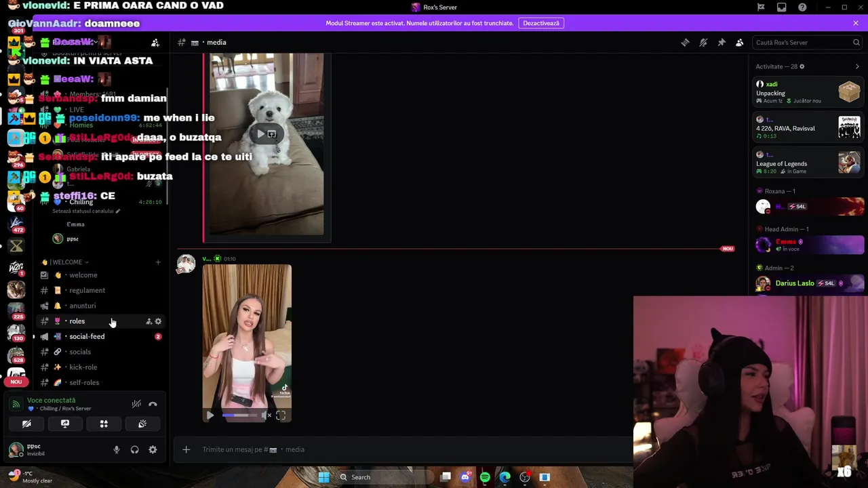Open notification settings bell in header
Image resolution: width=868 pixels, height=488 pixels.
(x=703, y=42)
